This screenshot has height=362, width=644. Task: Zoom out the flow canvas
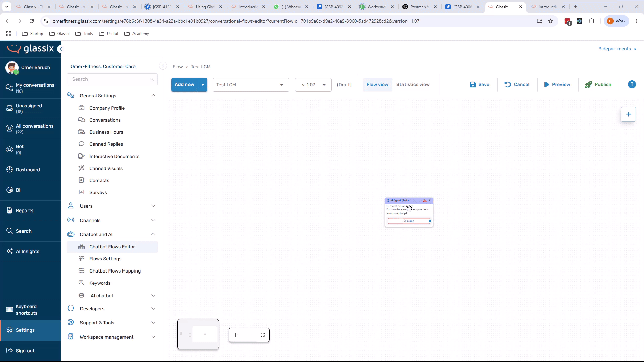[249, 335]
